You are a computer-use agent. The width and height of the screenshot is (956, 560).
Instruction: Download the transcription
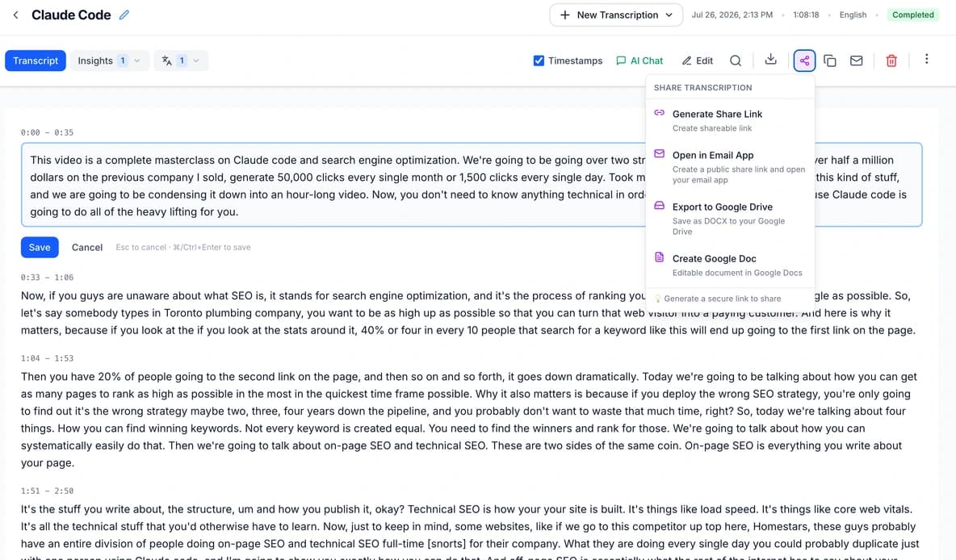(770, 59)
